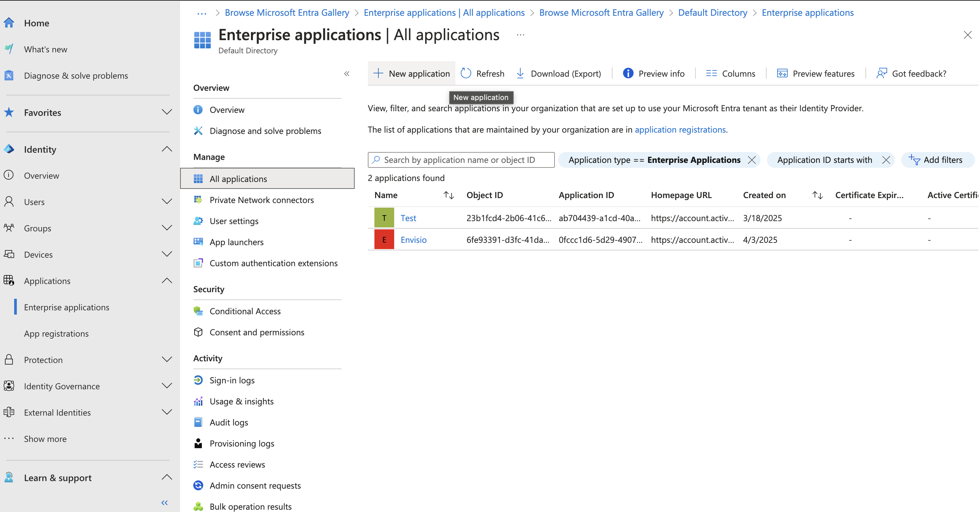Click the Preview info blue icon

[x=628, y=73]
